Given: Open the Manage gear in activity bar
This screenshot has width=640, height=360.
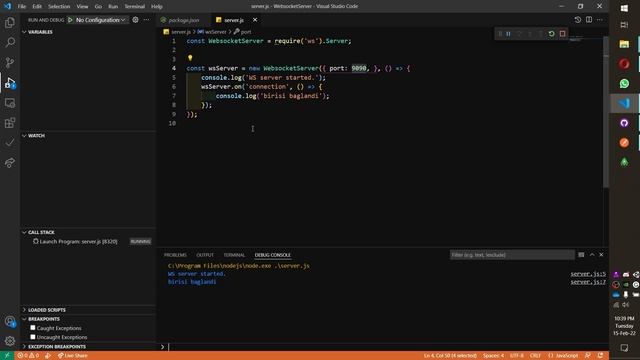Looking at the screenshot, I should (10, 341).
